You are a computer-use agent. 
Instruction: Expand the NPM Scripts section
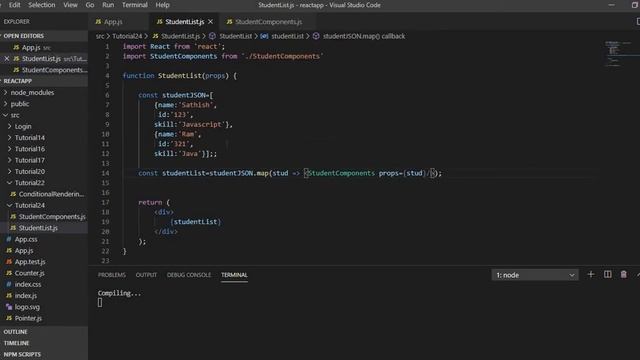[22, 355]
